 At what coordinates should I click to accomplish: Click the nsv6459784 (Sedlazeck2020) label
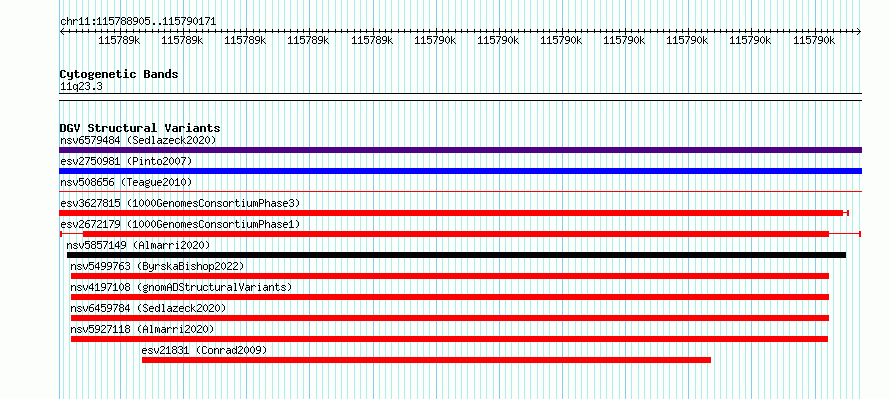click(148, 308)
